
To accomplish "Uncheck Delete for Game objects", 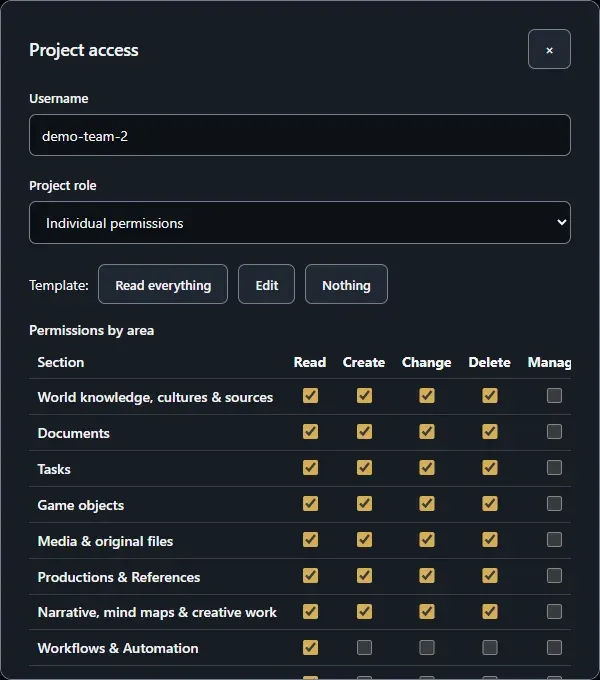I will (x=490, y=503).
